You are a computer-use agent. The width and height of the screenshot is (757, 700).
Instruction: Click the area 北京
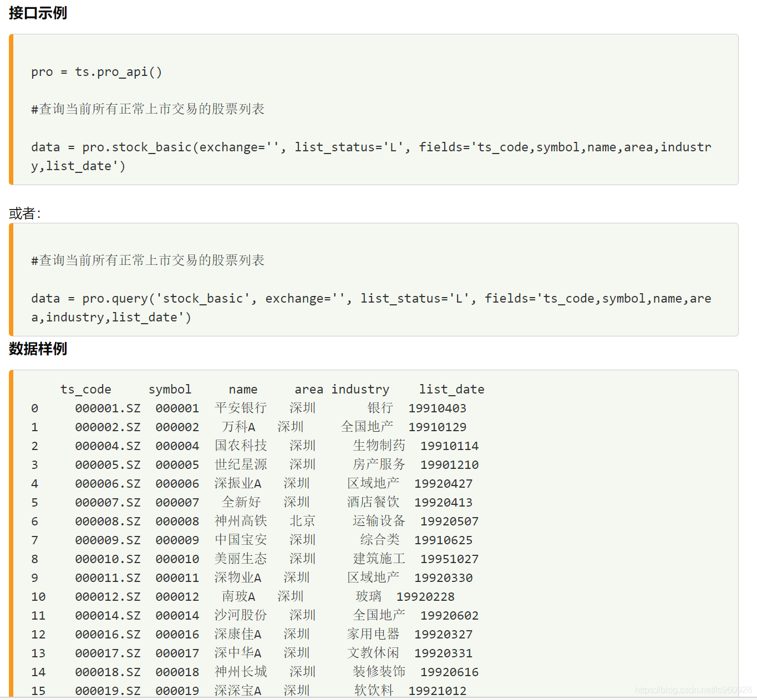(303, 522)
